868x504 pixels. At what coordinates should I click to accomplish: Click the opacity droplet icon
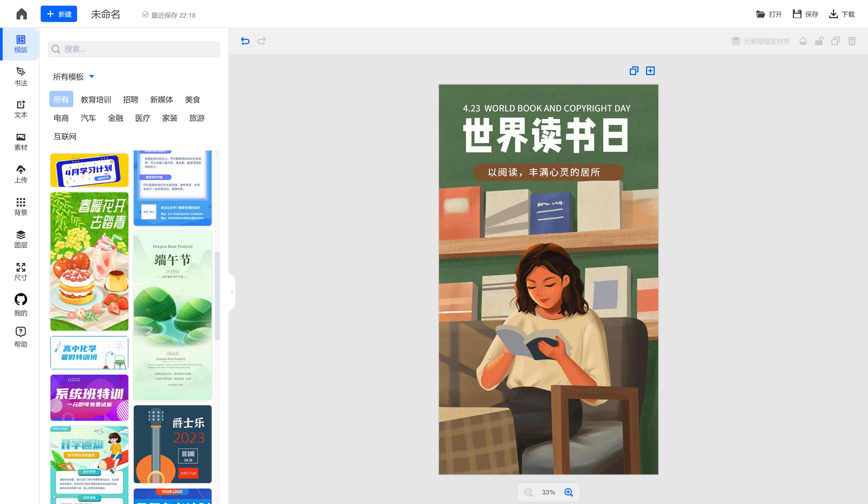click(x=803, y=41)
